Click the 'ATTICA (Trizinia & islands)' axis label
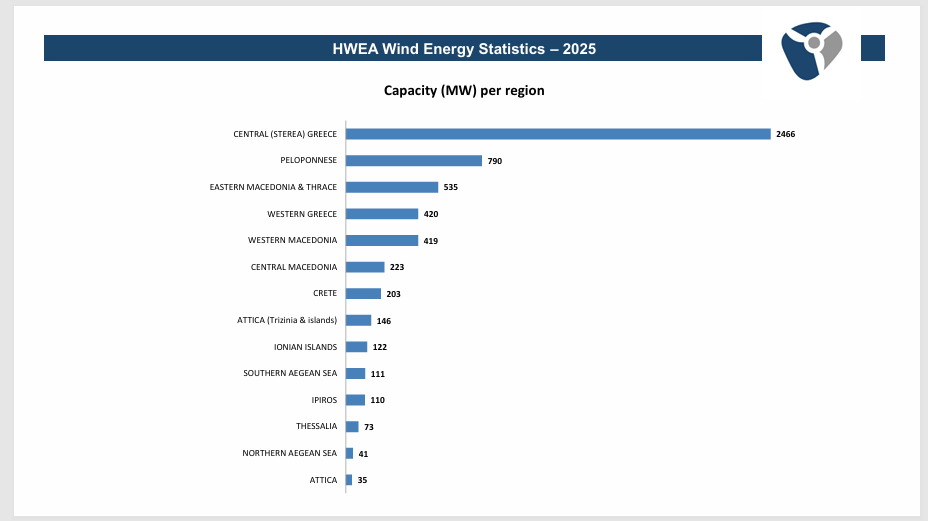The height and width of the screenshot is (521, 928). coord(287,320)
